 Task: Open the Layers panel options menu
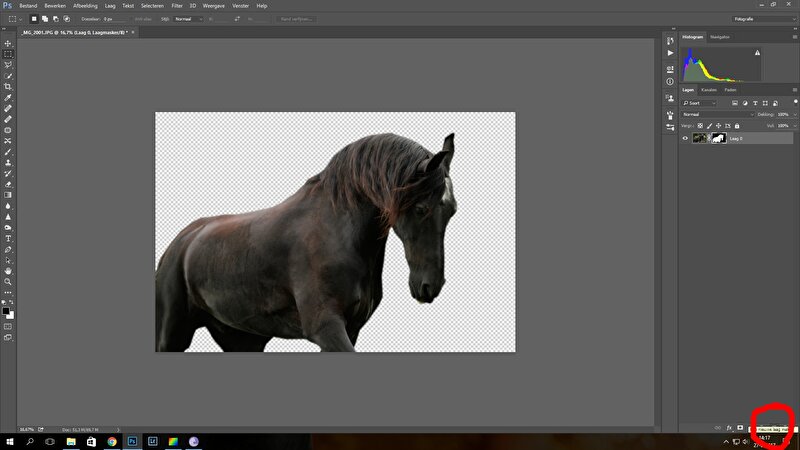click(x=794, y=90)
